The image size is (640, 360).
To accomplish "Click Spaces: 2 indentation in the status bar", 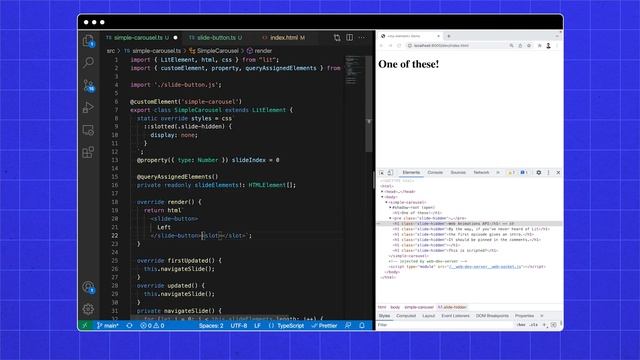I will [x=211, y=325].
